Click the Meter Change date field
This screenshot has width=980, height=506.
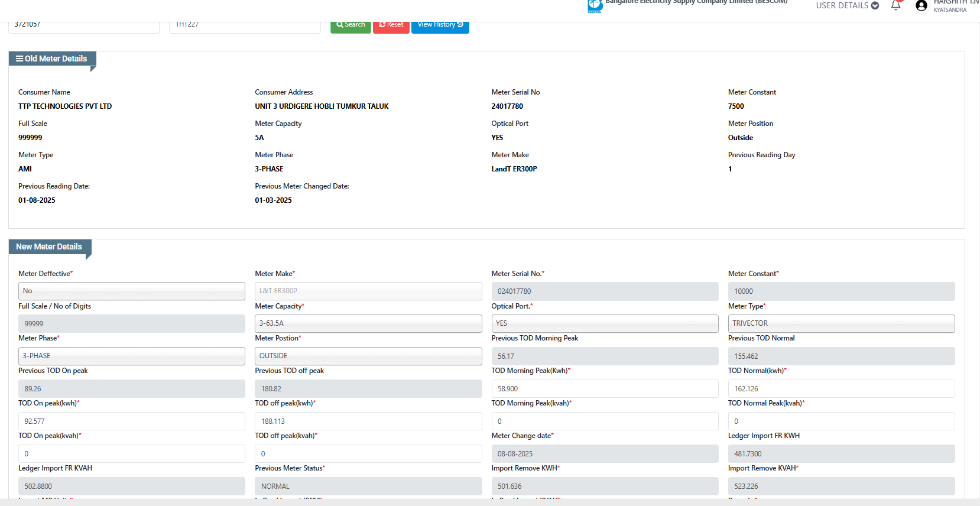pos(604,454)
